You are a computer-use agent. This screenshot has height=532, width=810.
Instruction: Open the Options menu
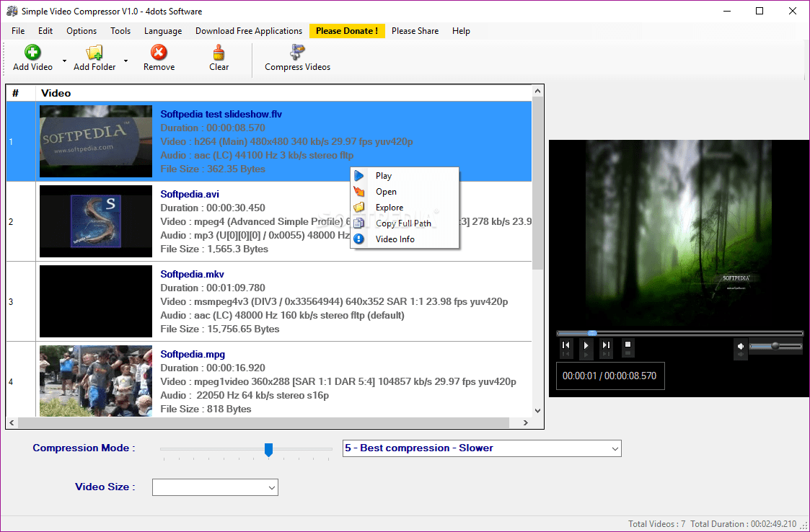coord(81,31)
